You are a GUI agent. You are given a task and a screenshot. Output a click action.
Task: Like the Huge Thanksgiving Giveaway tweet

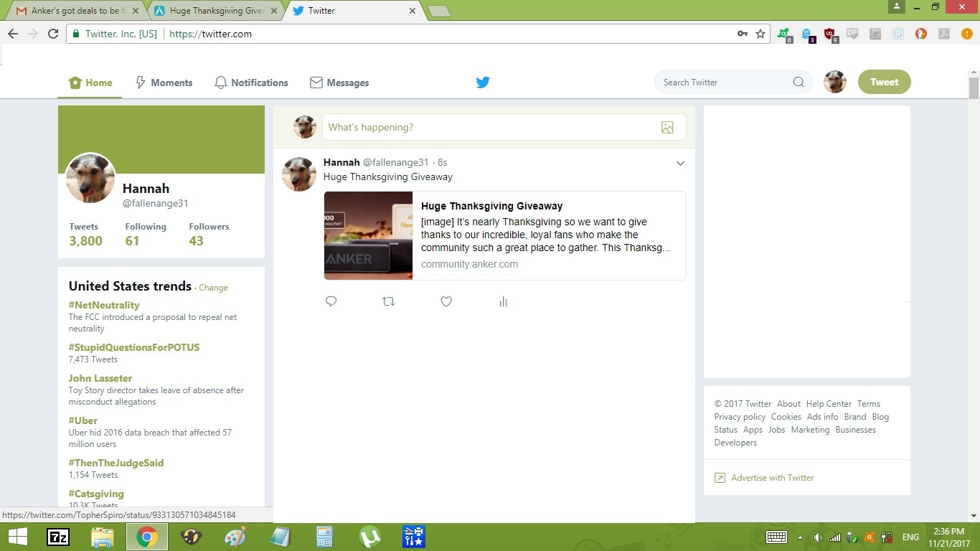coord(446,301)
